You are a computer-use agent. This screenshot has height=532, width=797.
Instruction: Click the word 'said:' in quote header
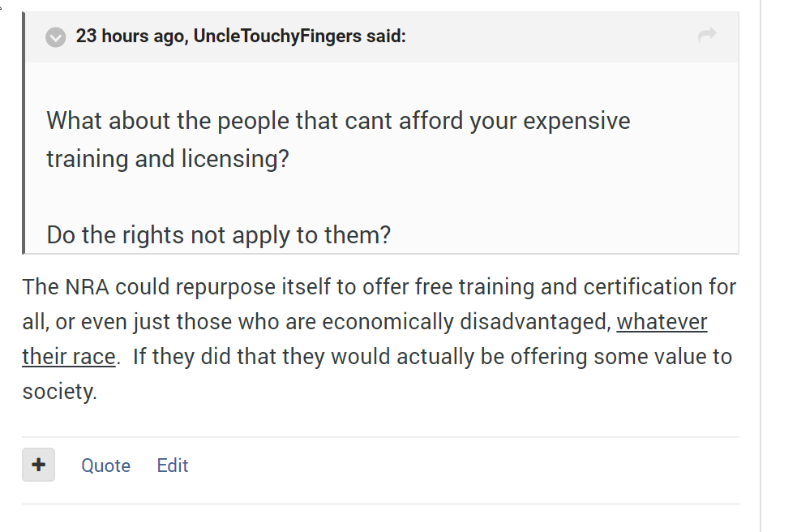(x=386, y=36)
